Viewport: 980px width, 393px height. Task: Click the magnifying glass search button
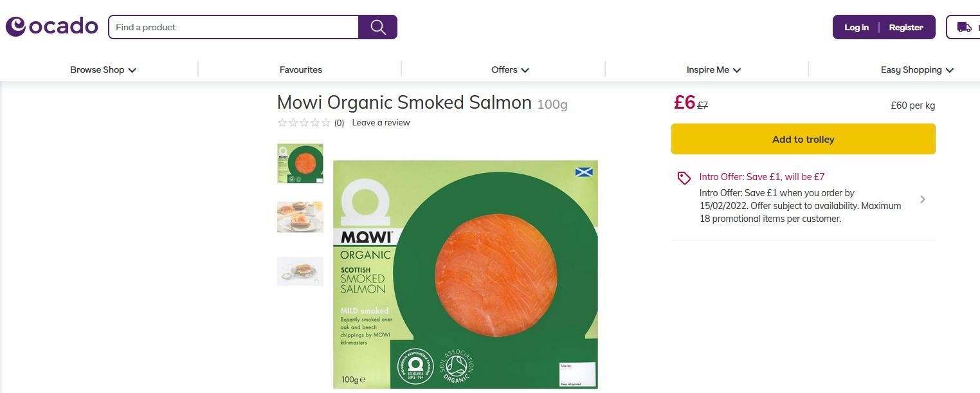[377, 27]
